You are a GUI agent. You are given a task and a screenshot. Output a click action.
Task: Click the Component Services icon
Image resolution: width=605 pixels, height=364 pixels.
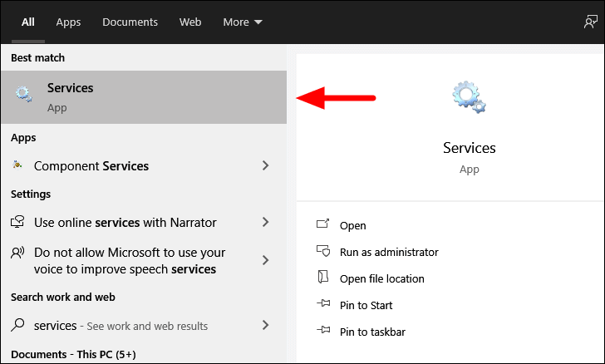click(x=17, y=165)
